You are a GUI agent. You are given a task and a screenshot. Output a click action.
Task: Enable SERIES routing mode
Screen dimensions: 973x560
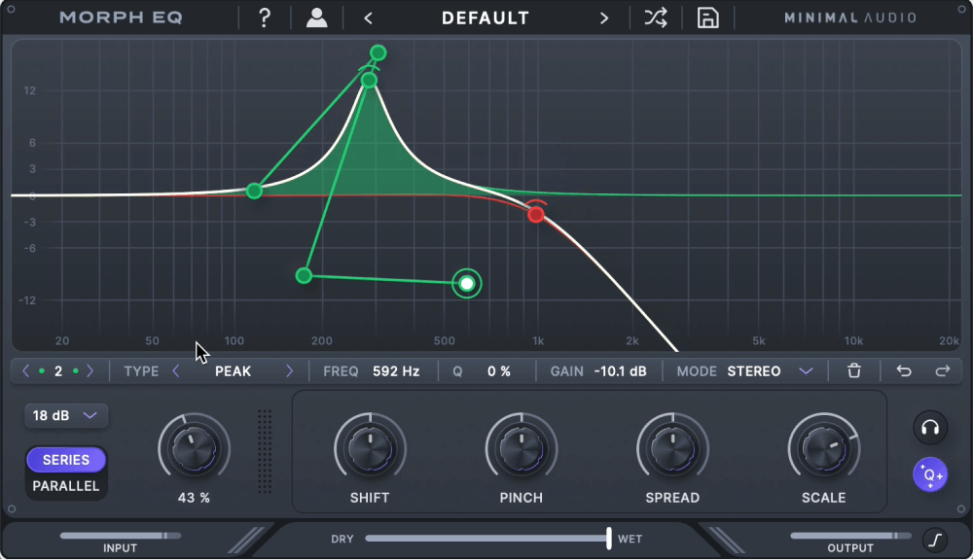coord(66,460)
